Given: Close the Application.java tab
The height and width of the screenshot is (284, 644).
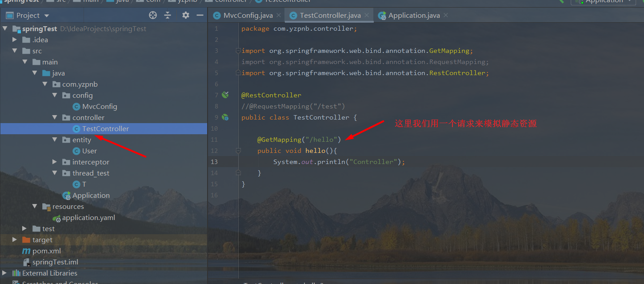Looking at the screenshot, I should (446, 15).
